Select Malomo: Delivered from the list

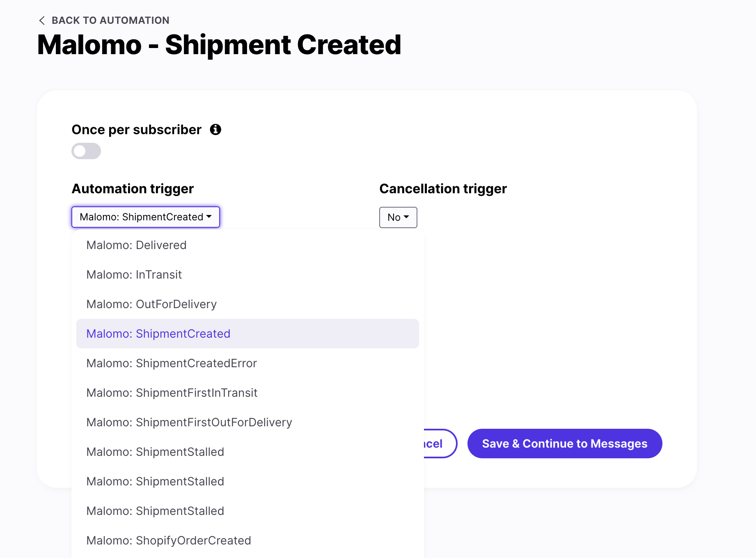coord(136,245)
